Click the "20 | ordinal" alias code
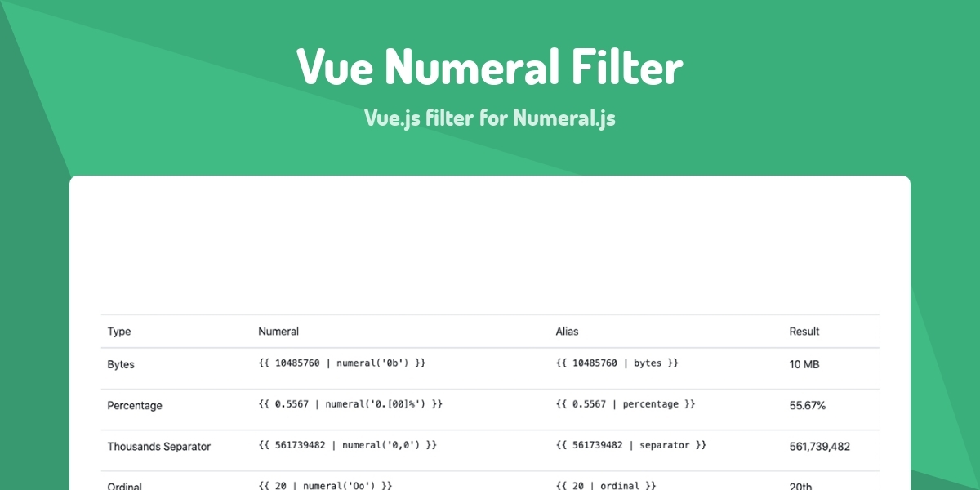Image resolution: width=980 pixels, height=490 pixels. [606, 485]
